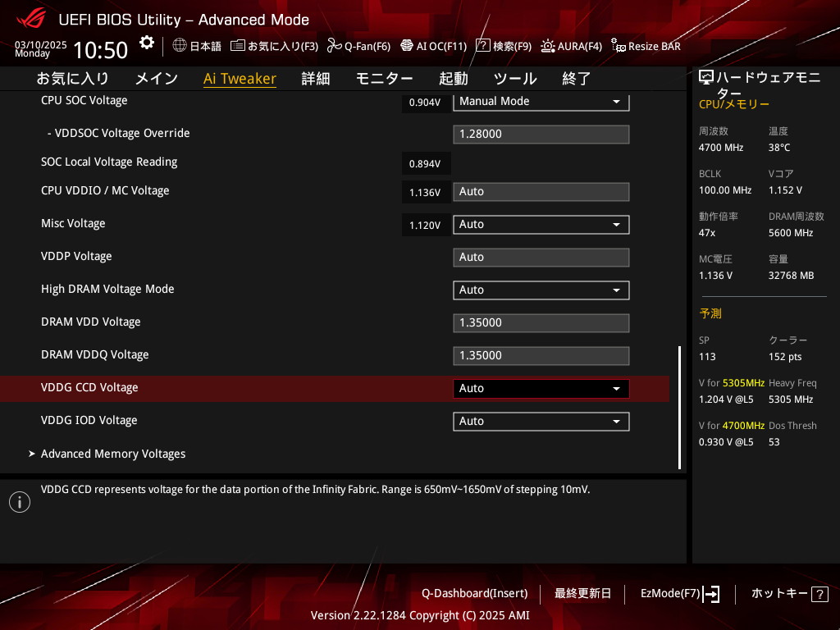Image resolution: width=840 pixels, height=630 pixels.
Task: Open CPU SOC Voltage Manual Mode dropdown
Action: [541, 101]
